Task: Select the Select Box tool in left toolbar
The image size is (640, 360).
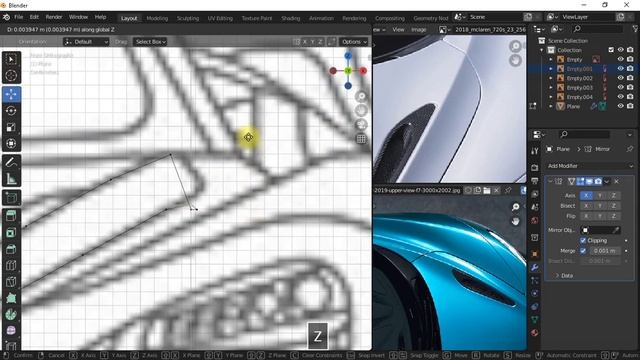Action: click(x=11, y=60)
